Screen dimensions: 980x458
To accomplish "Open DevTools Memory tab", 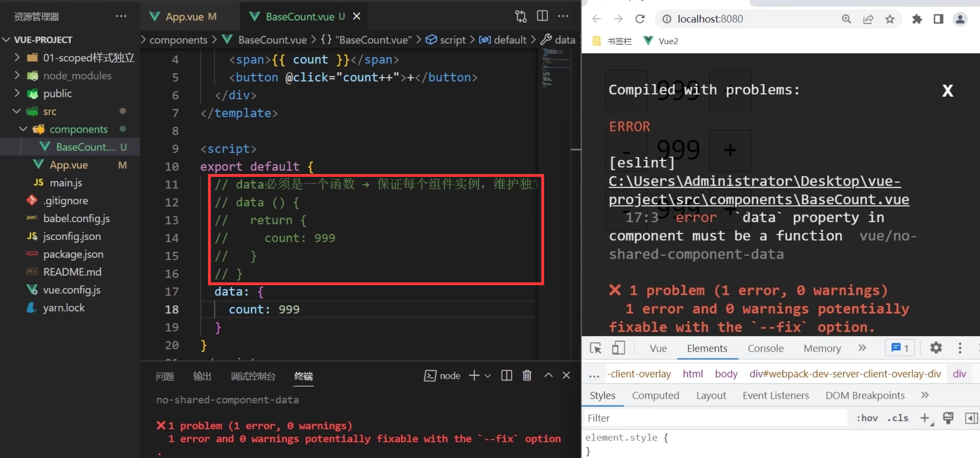I will click(x=822, y=348).
